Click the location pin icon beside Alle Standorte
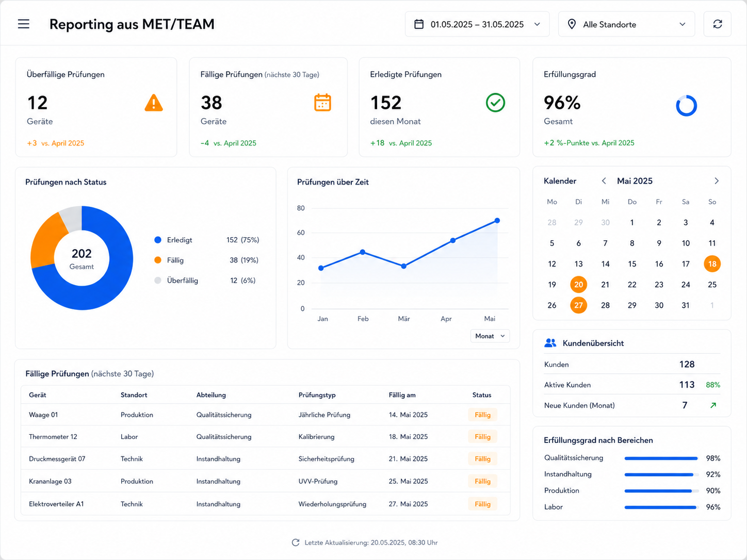The width and height of the screenshot is (747, 560). (572, 24)
